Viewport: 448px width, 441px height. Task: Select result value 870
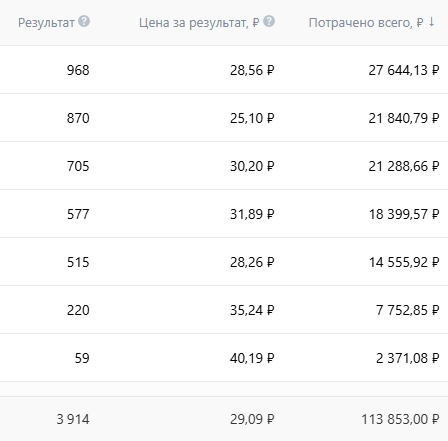pos(78,118)
